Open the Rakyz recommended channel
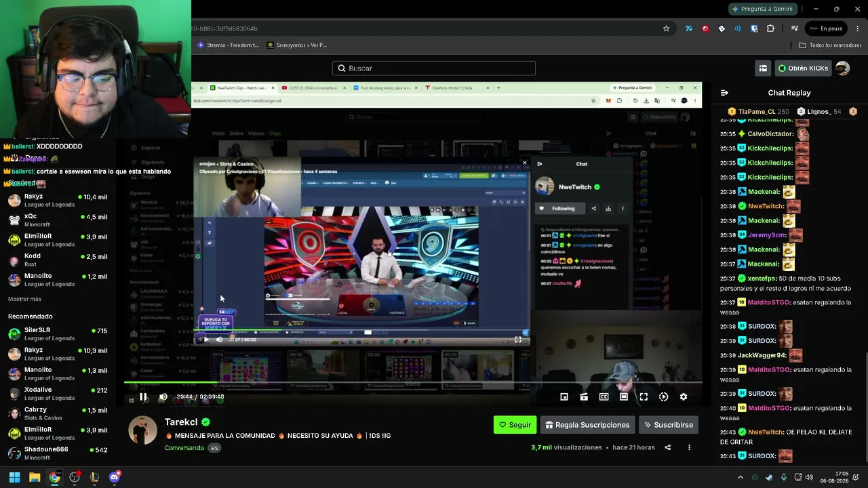 (58, 354)
